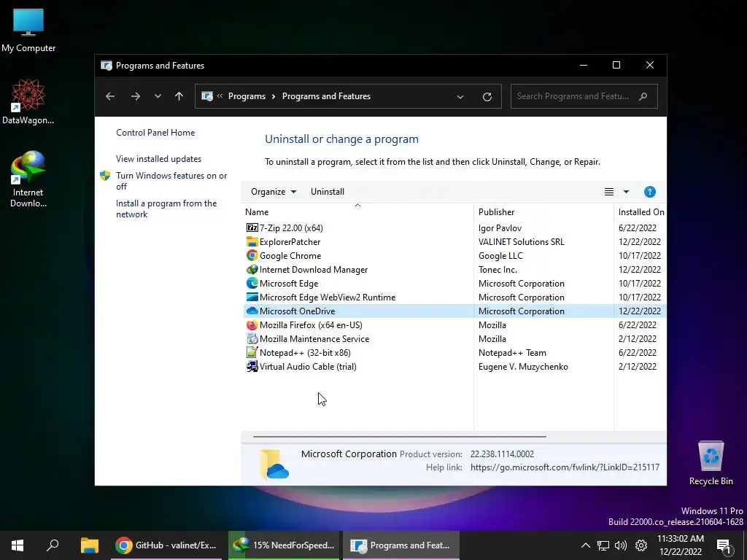Click the search magnifier in the search box
This screenshot has height=560, width=747.
(643, 96)
